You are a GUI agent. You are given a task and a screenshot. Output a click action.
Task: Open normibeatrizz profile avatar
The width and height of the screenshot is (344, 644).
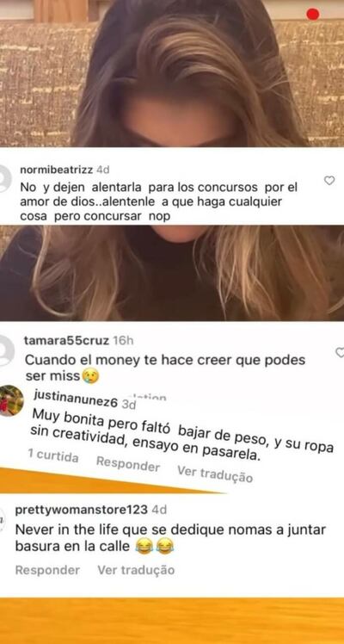coord(5,178)
